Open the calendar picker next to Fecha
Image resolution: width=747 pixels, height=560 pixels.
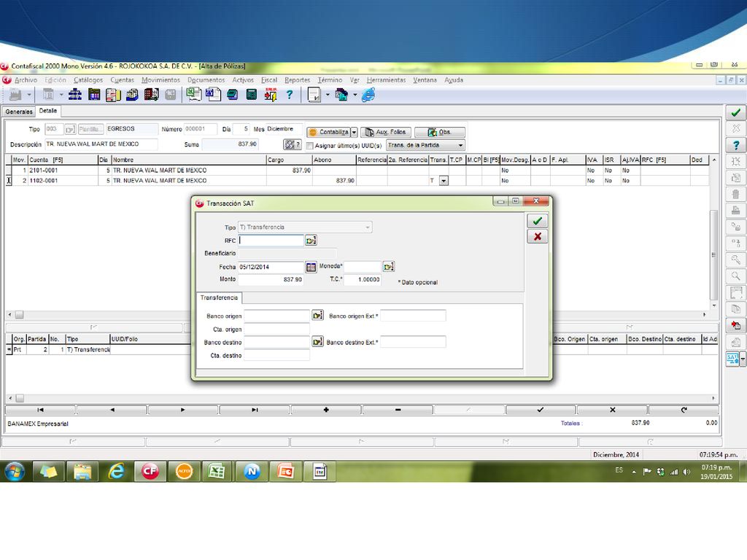coord(311,267)
